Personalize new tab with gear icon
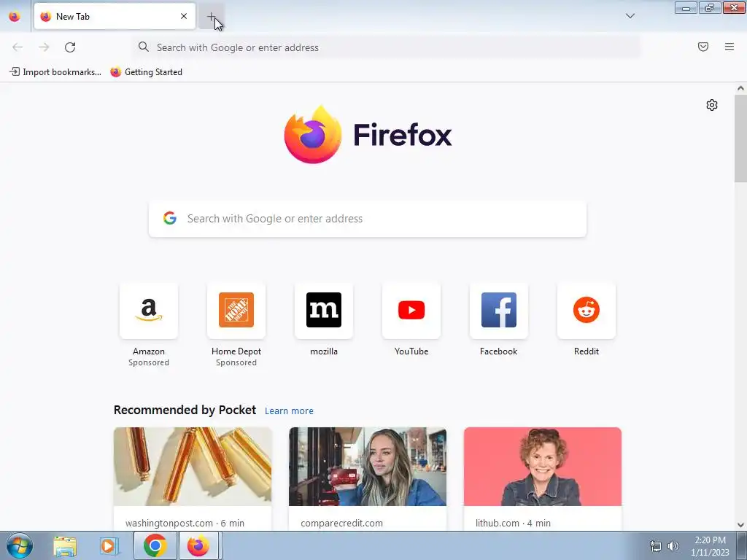 point(712,105)
